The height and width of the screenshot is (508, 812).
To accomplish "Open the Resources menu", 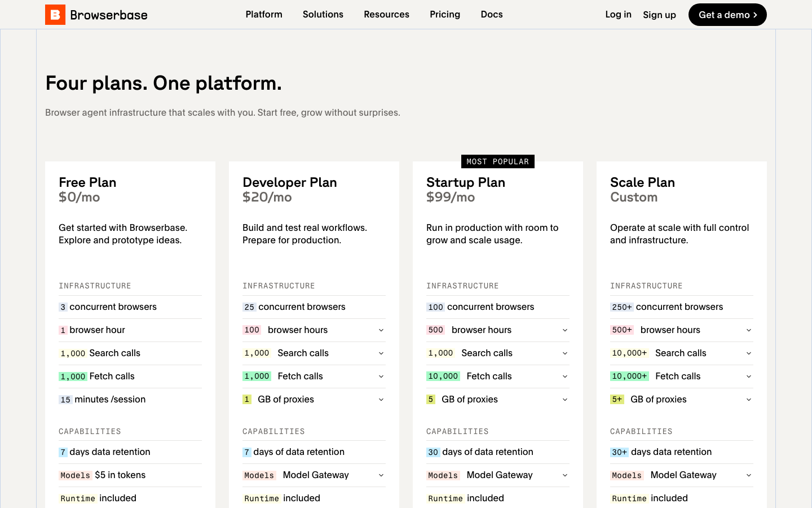I will [387, 14].
